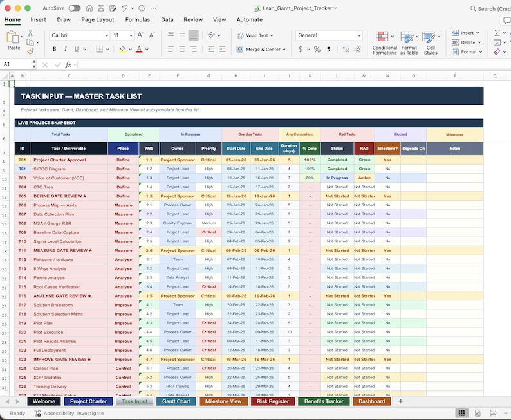The image size is (511, 420).
Task: Open Conditional Formatting menu
Action: [x=385, y=43]
